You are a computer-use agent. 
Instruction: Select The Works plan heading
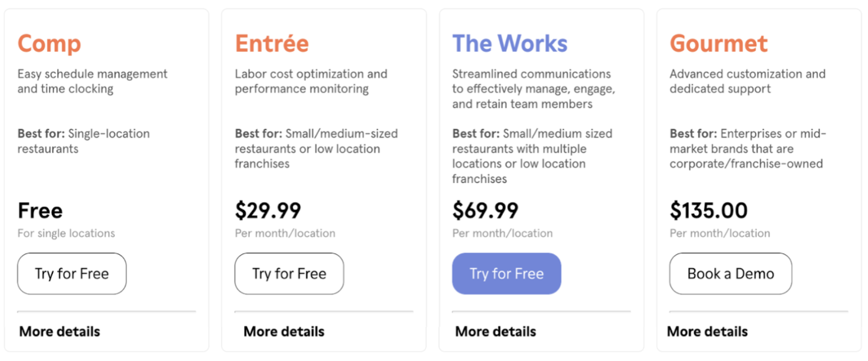coord(509,43)
